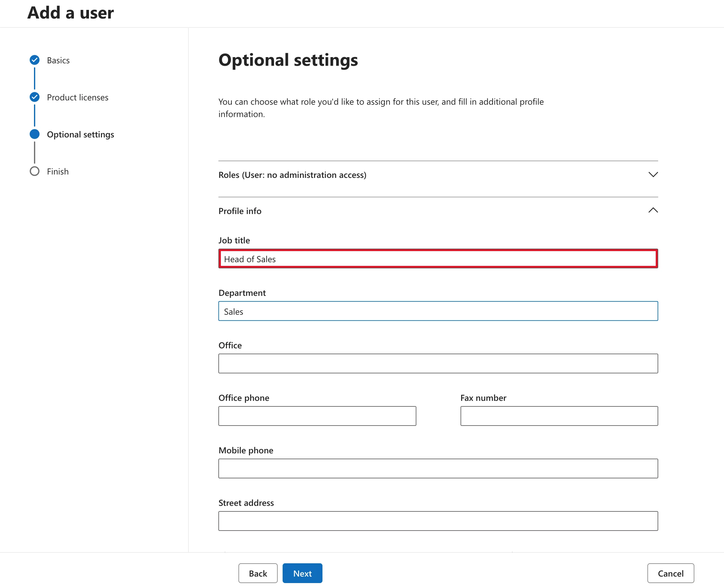Click the Back button

[258, 573]
